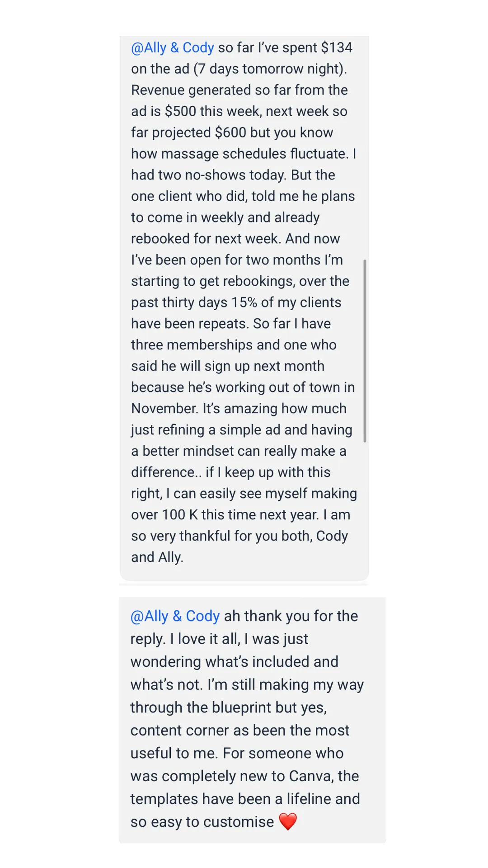
Task: Click the red heart emoji
Action: [x=288, y=821]
